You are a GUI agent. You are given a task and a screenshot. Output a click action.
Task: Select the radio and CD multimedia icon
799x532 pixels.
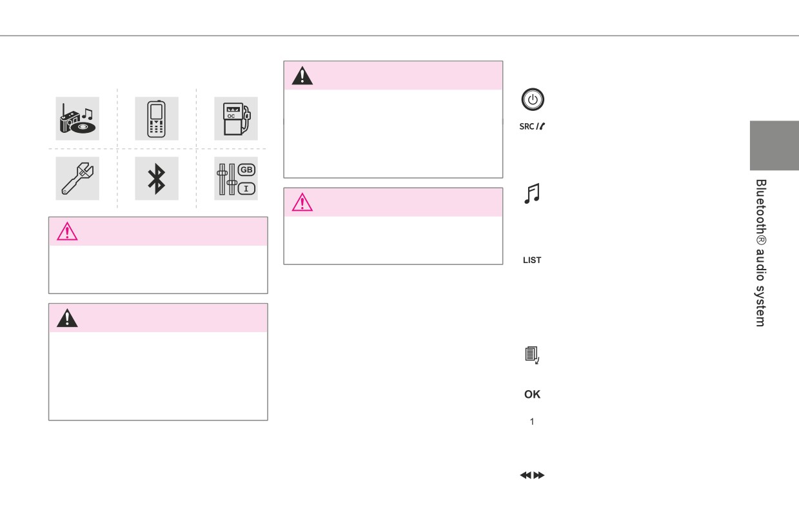click(x=77, y=119)
